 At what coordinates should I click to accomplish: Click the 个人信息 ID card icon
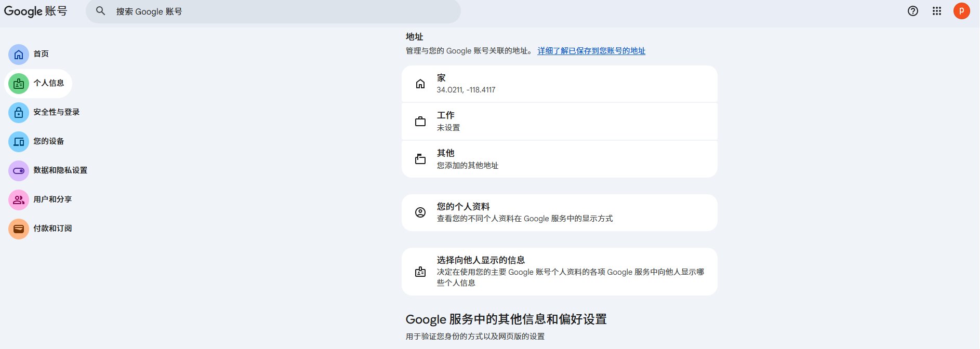click(19, 83)
